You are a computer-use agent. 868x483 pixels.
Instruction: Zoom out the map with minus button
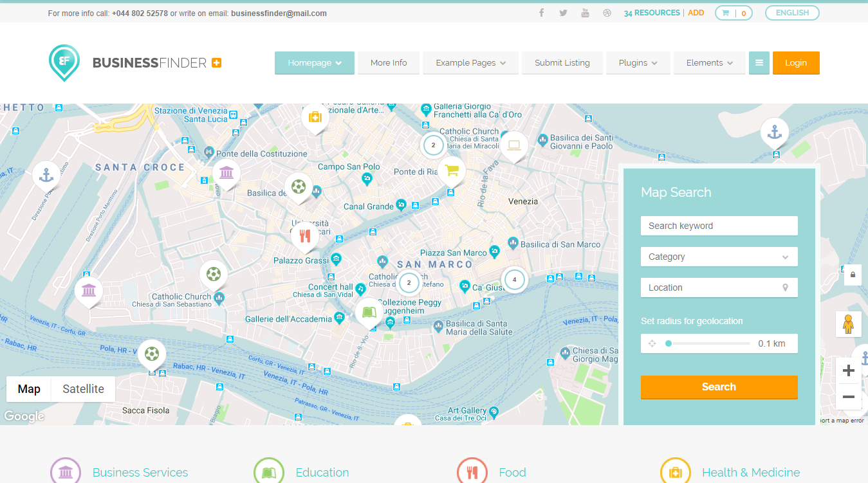pyautogui.click(x=848, y=397)
